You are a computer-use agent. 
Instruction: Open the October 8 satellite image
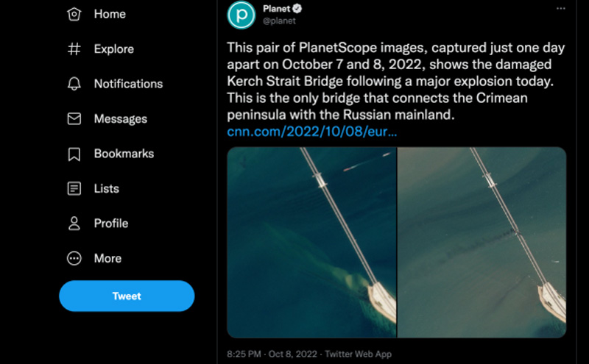482,242
